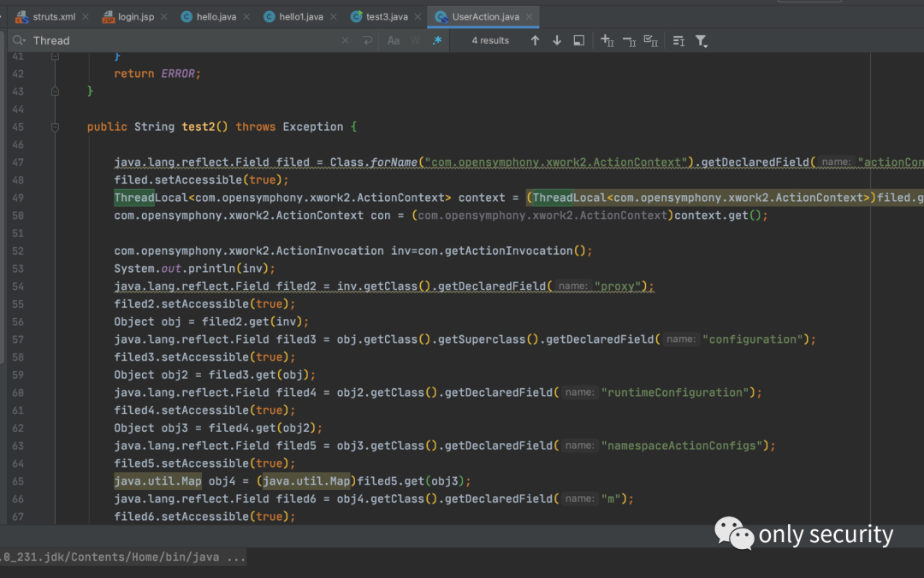Viewport: 924px width, 578px height.
Task: Close the hello.java tab
Action: pyautogui.click(x=246, y=16)
